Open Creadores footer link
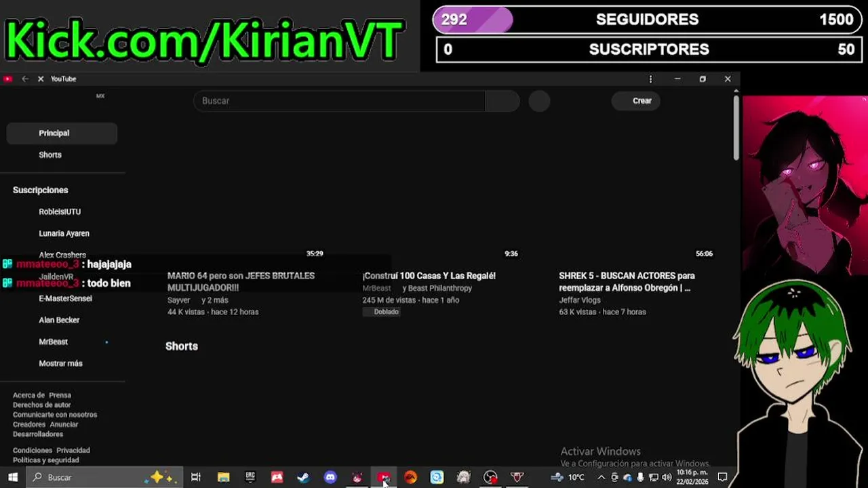This screenshot has height=488, width=868. point(29,425)
